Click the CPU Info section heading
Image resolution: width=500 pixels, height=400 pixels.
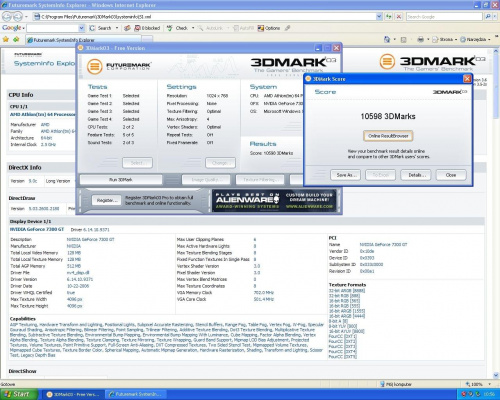[21, 95]
